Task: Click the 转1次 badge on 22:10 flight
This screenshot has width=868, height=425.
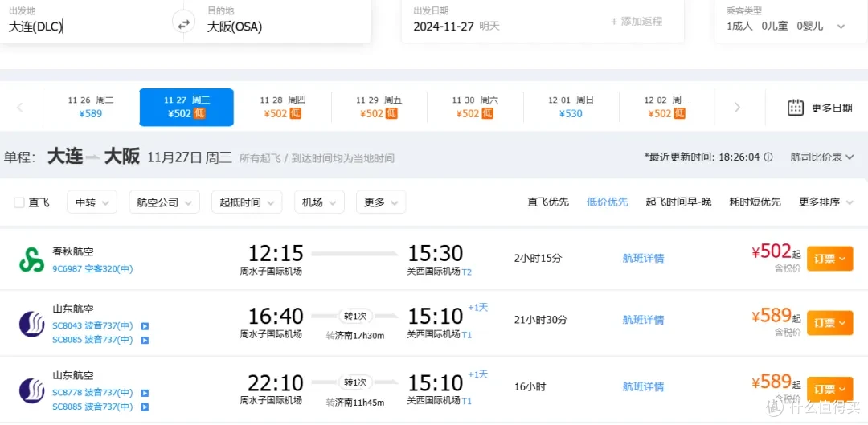Action: coord(355,382)
